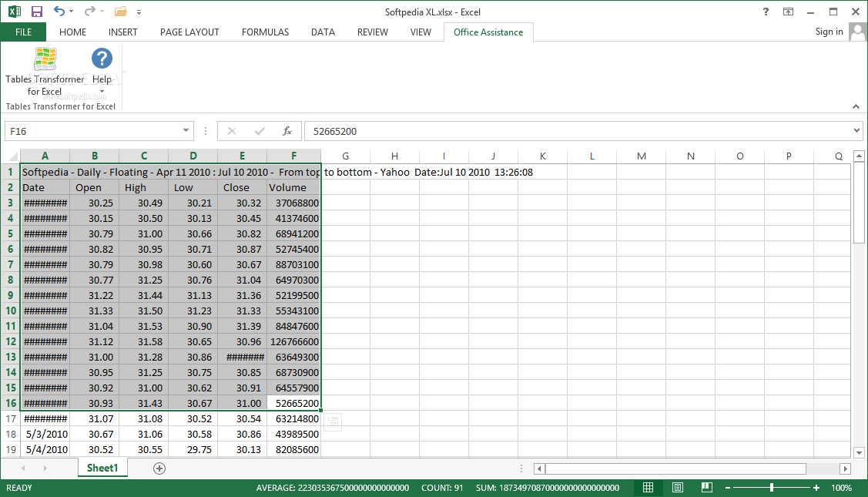Click the zoom slider handle
The height and width of the screenshot is (497, 868).
point(771,488)
